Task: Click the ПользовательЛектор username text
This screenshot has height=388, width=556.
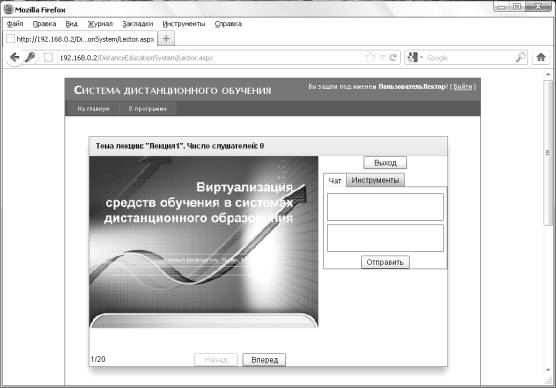Action: pos(412,87)
